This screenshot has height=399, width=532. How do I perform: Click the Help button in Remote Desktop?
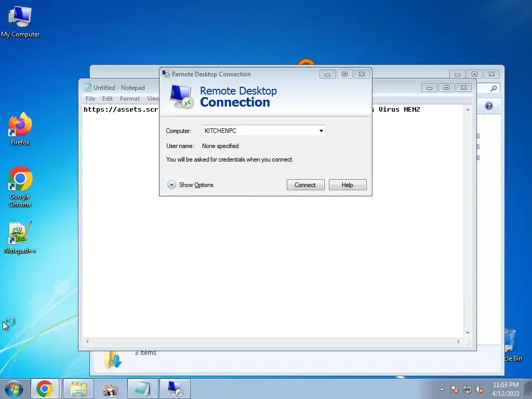(x=348, y=184)
